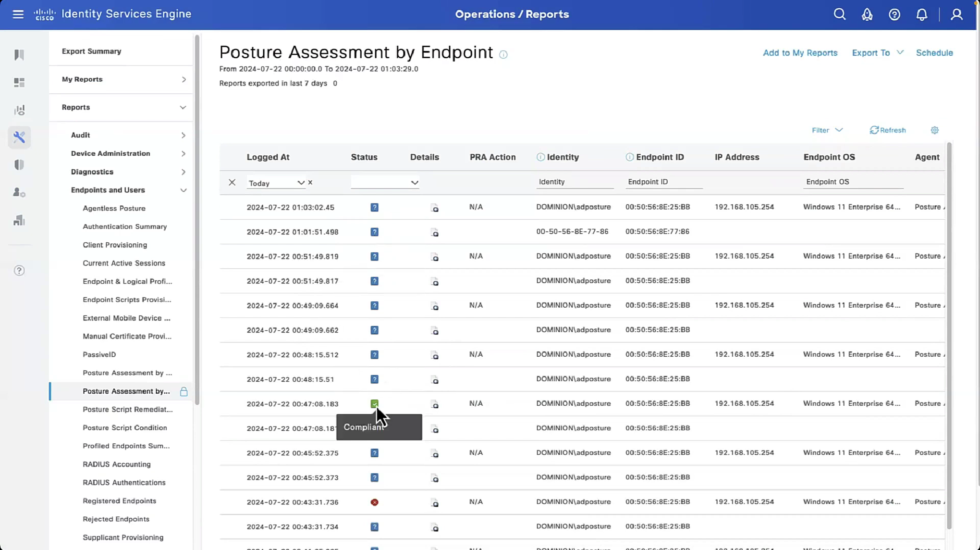
Task: Click the Add to My Reports link
Action: pyautogui.click(x=800, y=53)
